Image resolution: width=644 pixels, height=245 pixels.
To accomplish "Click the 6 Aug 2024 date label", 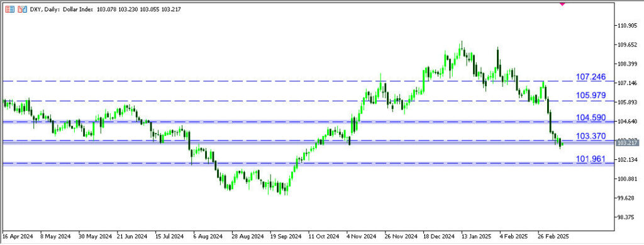I will pyautogui.click(x=208, y=237).
